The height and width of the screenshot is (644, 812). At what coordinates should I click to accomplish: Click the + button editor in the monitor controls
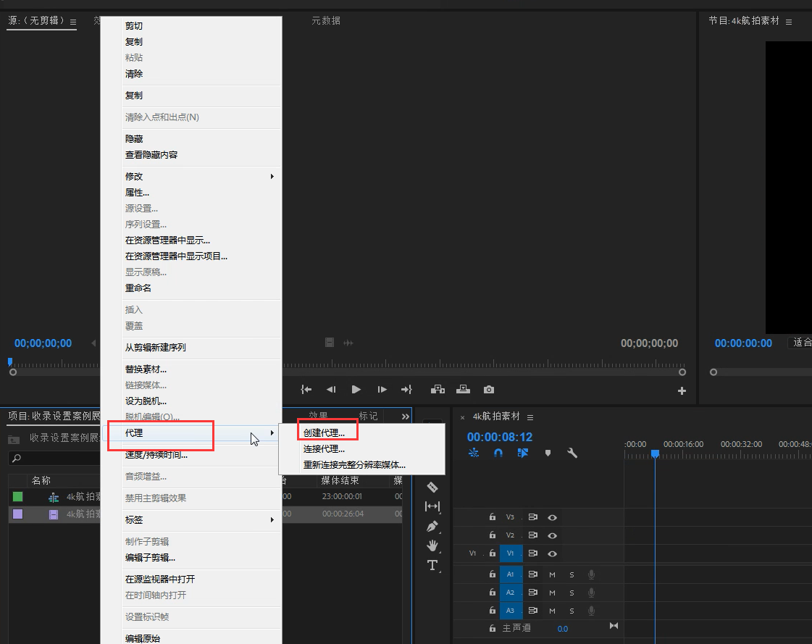coord(682,390)
